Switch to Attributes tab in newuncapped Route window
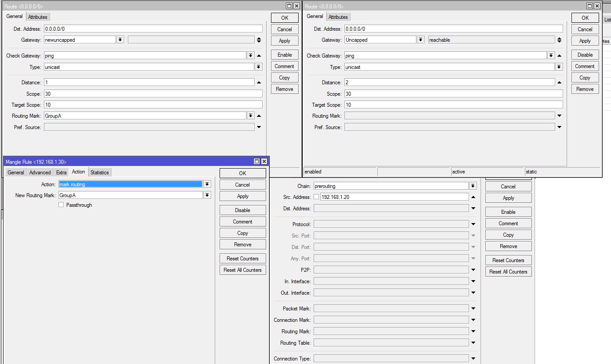The image size is (611, 364). pyautogui.click(x=38, y=17)
